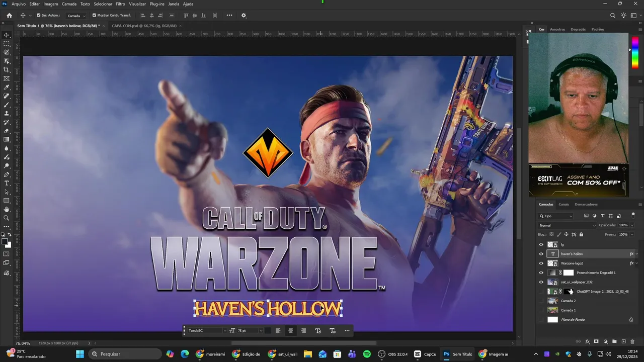Click the Home icon in options bar
644x362 pixels.
[9, 16]
